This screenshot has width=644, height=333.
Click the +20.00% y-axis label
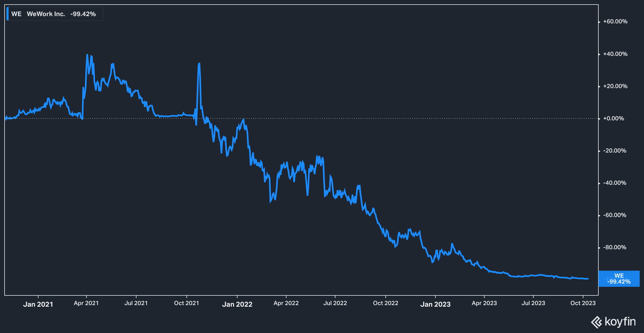pyautogui.click(x=615, y=86)
